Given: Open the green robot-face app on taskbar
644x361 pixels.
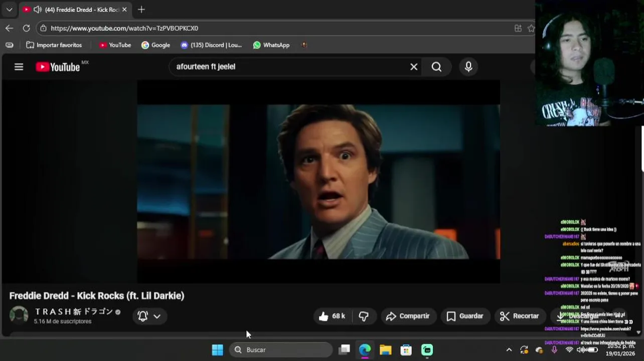Looking at the screenshot, I should pyautogui.click(x=427, y=349).
